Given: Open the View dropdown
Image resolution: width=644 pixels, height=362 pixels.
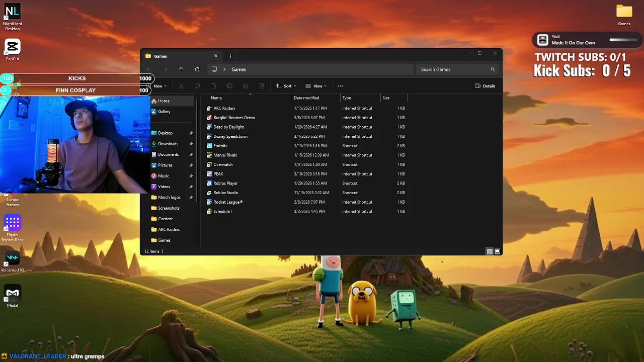Looking at the screenshot, I should tap(316, 86).
